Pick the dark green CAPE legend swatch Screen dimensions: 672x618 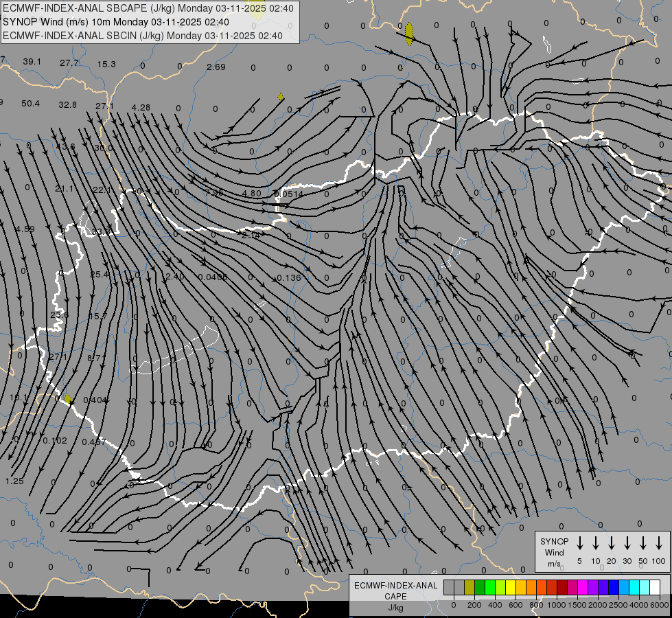click(x=480, y=587)
